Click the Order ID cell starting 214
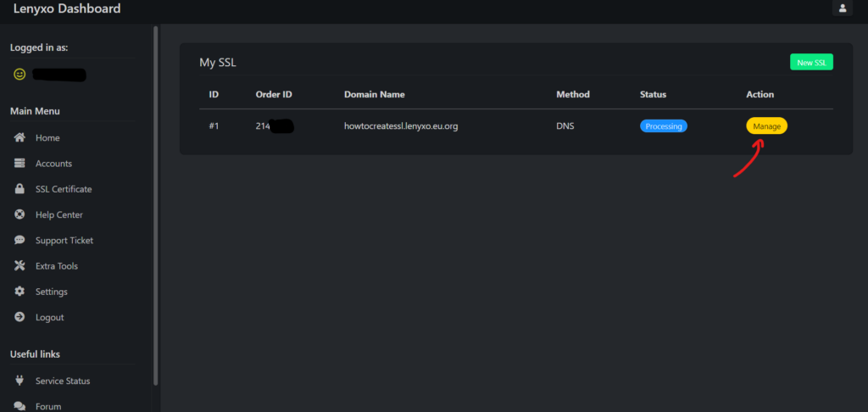This screenshot has width=868, height=412. coord(275,126)
